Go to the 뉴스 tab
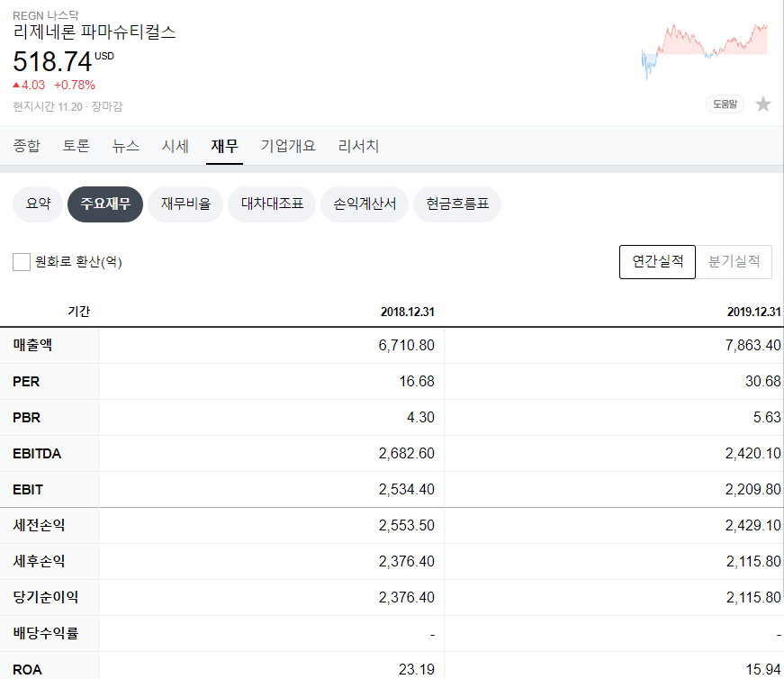Image resolution: width=784 pixels, height=679 pixels. (125, 146)
